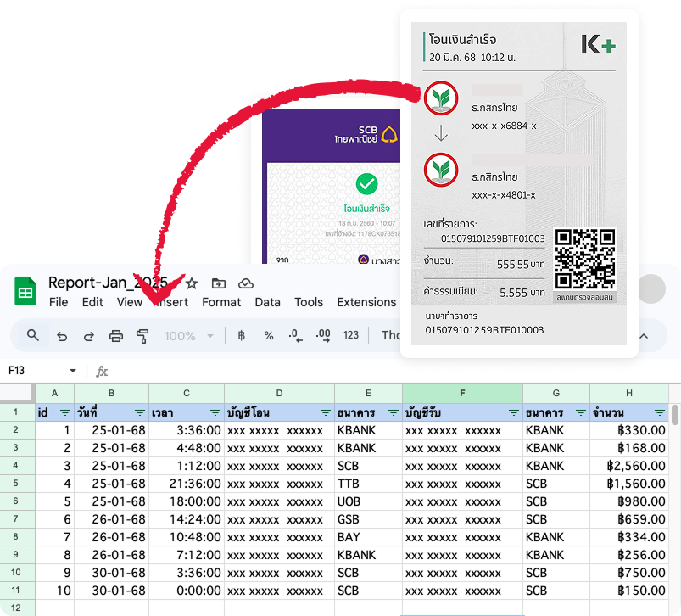Open the Extensions menu

[366, 302]
